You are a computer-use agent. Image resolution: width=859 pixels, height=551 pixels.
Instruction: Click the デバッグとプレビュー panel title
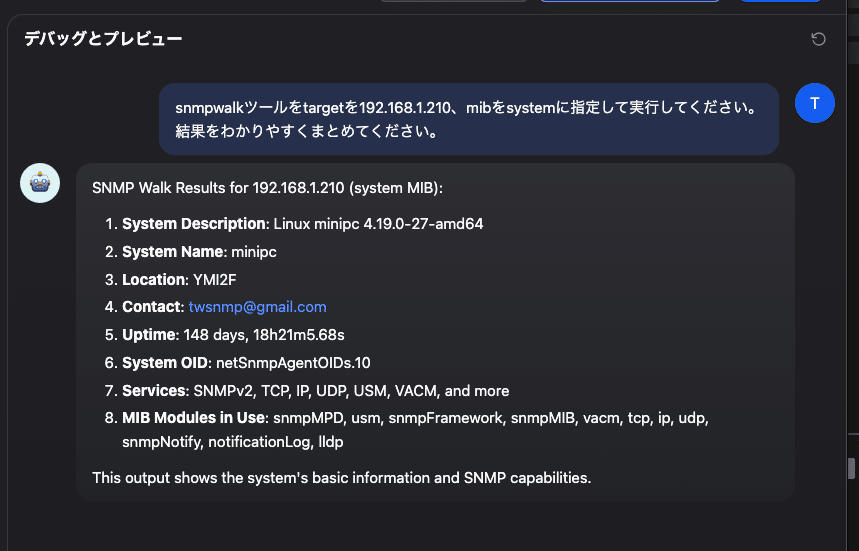[103, 39]
